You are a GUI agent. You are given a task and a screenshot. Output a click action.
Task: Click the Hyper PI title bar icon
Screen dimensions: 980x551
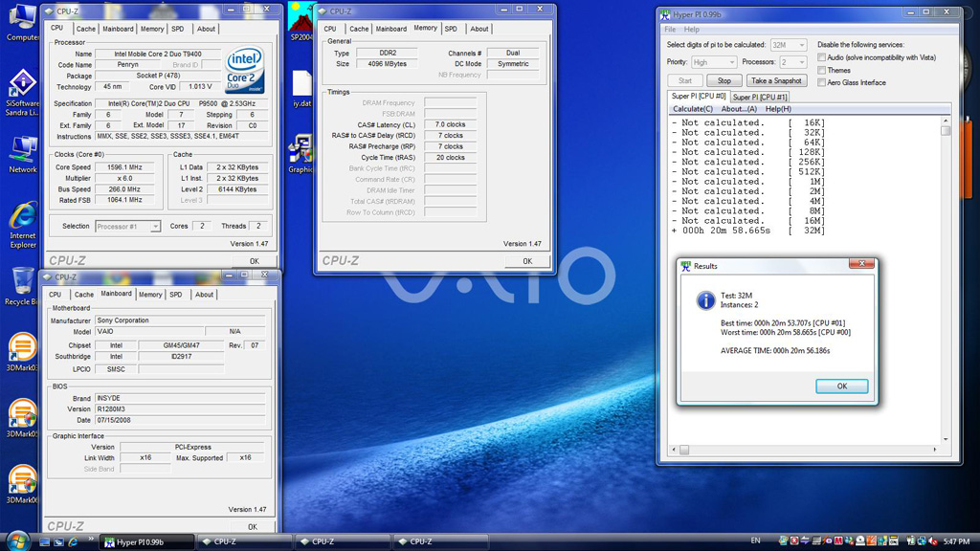665,13
